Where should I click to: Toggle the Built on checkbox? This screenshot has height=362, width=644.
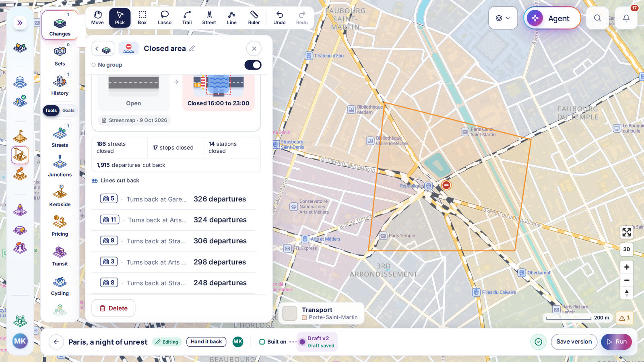pos(262,342)
